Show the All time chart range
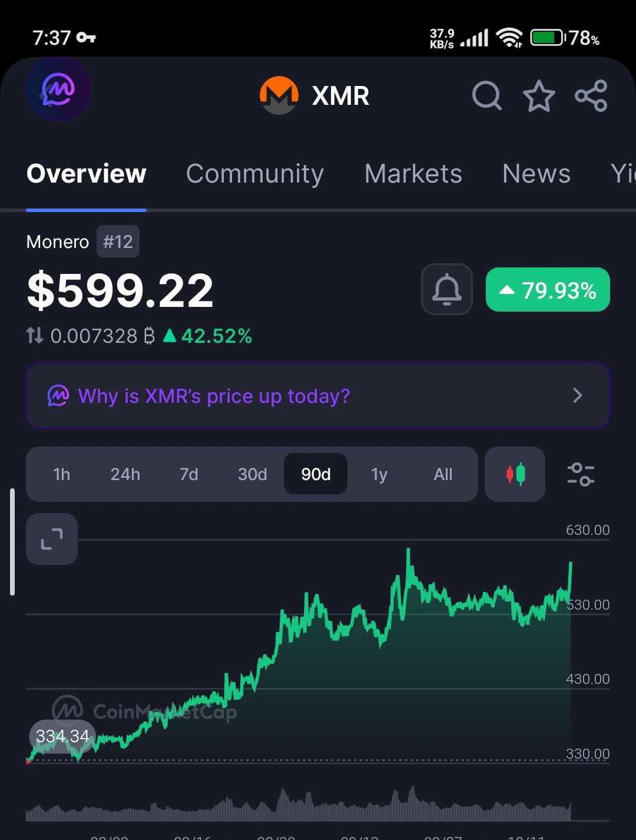Screen dimensions: 636x840 click(x=443, y=474)
